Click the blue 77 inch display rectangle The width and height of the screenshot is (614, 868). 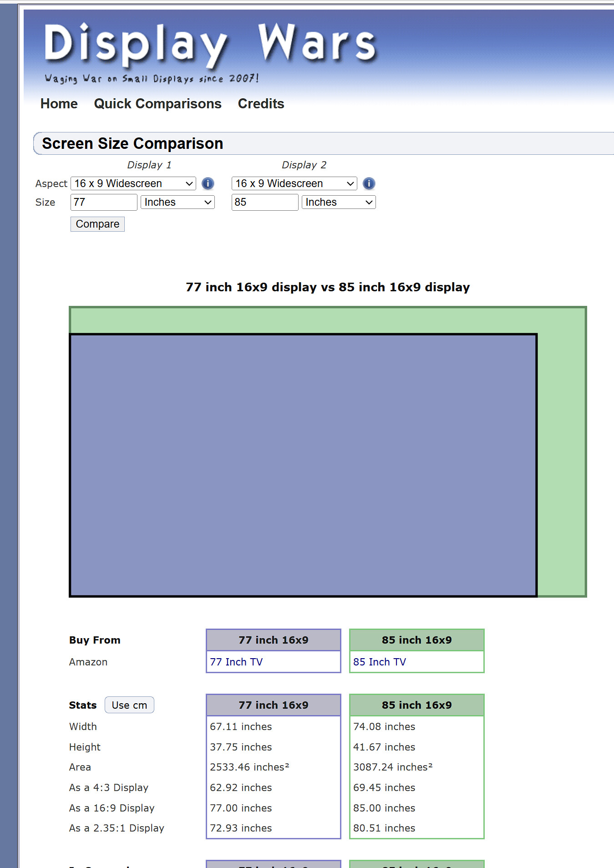point(303,465)
